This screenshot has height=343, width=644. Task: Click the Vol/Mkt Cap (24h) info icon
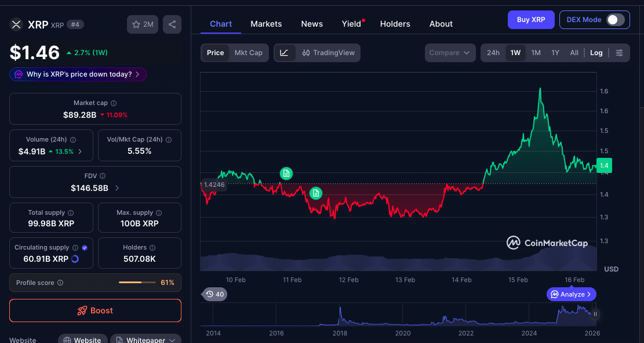click(x=169, y=140)
